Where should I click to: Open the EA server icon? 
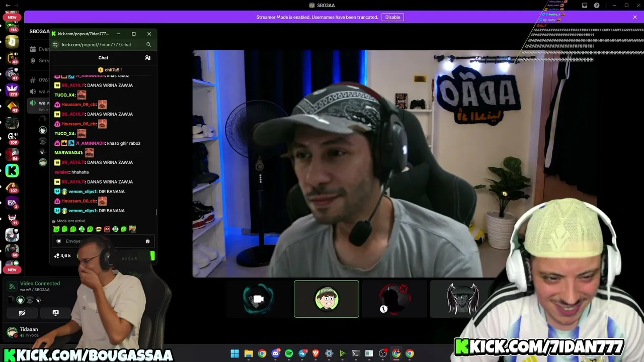(12, 203)
